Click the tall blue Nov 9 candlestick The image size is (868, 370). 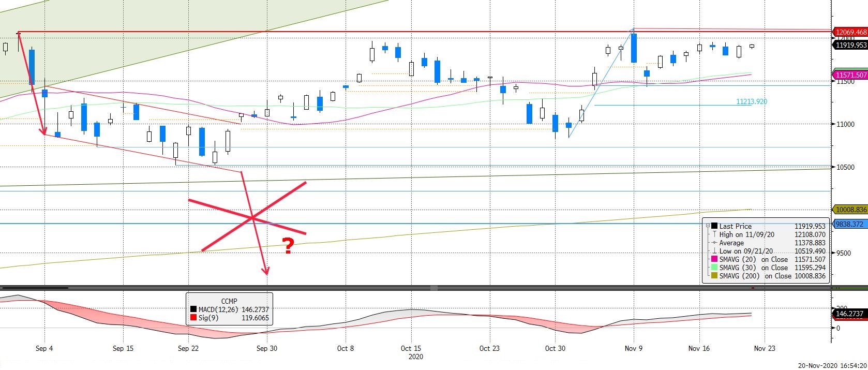point(634,48)
